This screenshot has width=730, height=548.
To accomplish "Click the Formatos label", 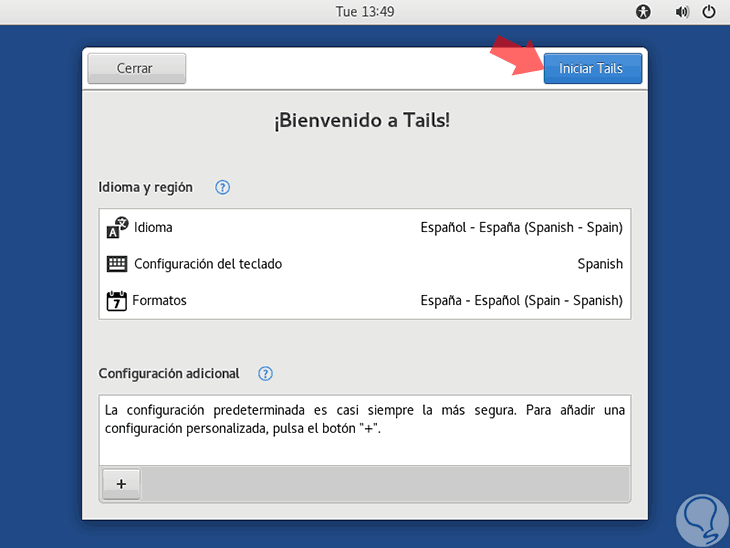I will click(159, 300).
